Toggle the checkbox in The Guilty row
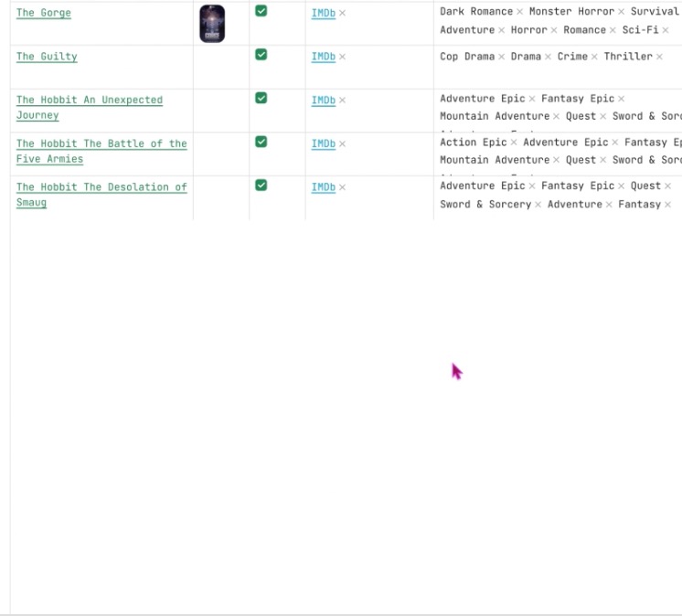The width and height of the screenshot is (682, 616). coord(261,55)
